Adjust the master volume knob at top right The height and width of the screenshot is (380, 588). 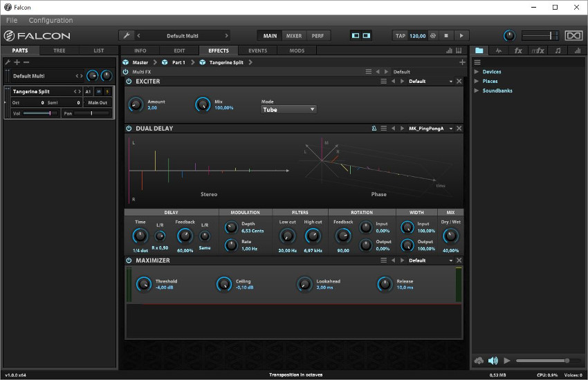[509, 35]
